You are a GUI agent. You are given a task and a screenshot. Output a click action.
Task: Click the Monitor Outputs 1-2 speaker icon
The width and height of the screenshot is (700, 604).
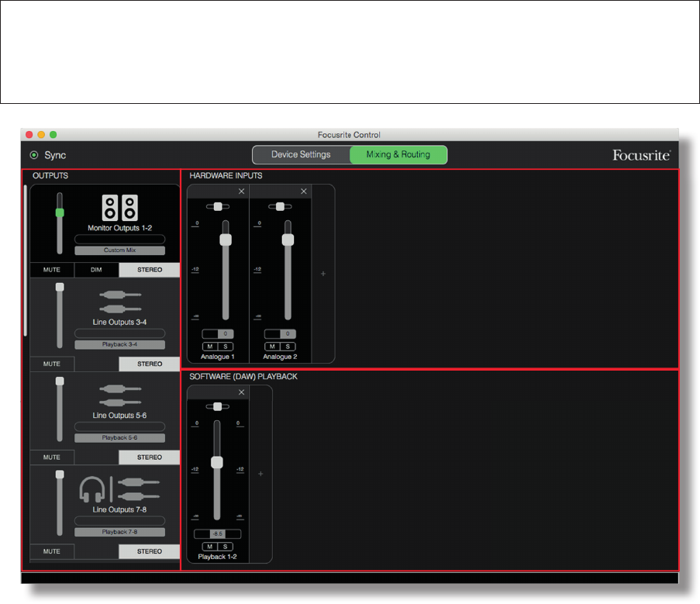(119, 208)
